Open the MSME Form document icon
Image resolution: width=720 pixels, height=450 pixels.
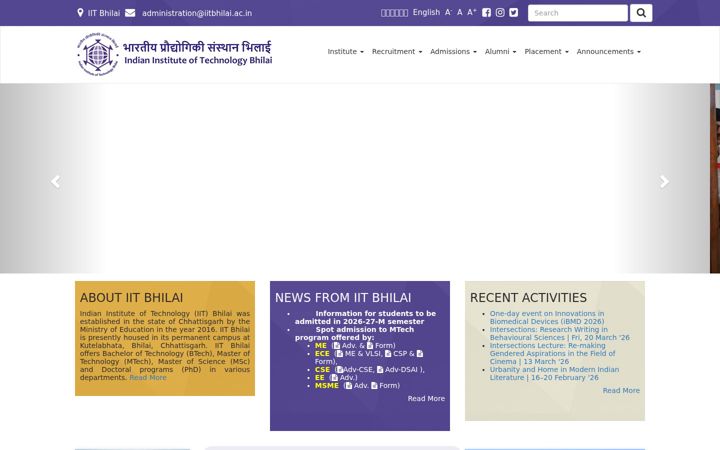(x=374, y=386)
